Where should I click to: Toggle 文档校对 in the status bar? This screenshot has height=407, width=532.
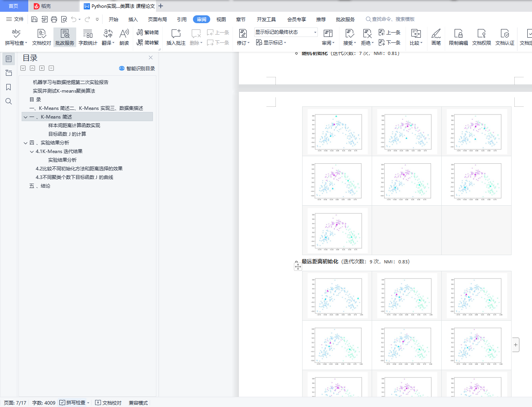108,403
